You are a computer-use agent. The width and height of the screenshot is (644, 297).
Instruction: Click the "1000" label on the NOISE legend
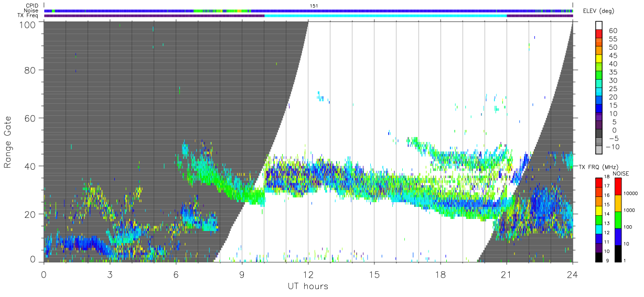coord(630,210)
